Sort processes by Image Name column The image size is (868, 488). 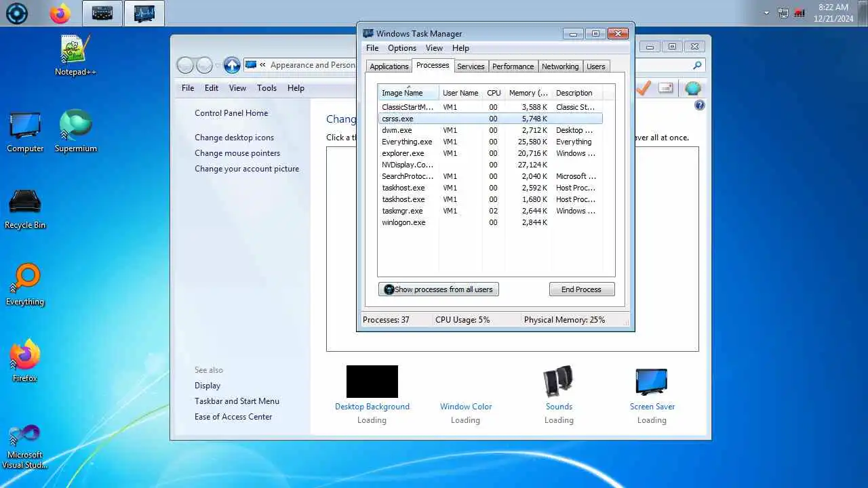[x=408, y=93]
